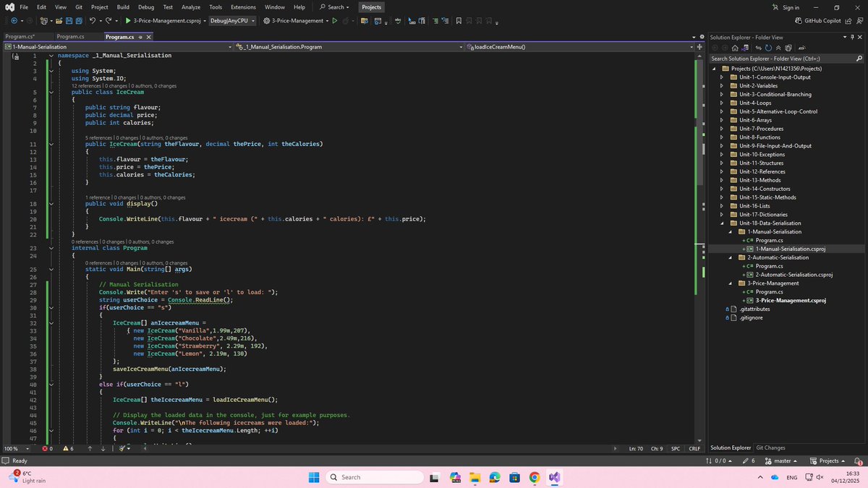Click the master branch in the status bar
Viewport: 868px width, 488px height.
click(x=781, y=461)
